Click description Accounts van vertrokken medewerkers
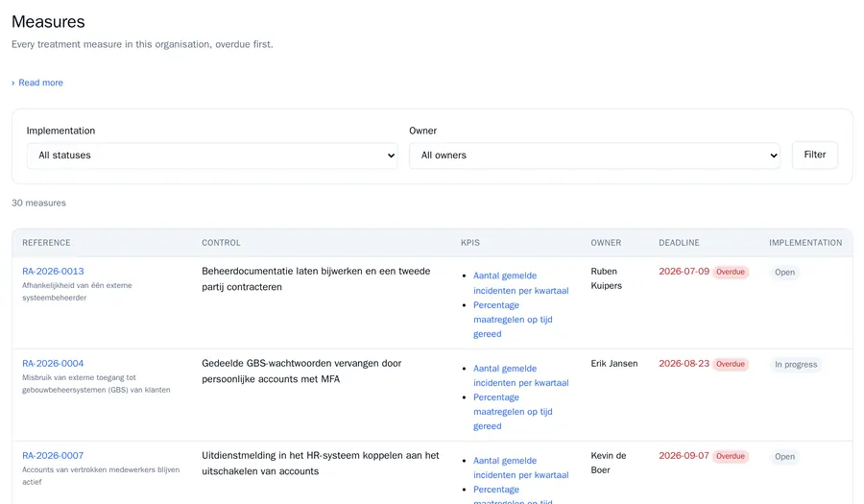 click(101, 475)
